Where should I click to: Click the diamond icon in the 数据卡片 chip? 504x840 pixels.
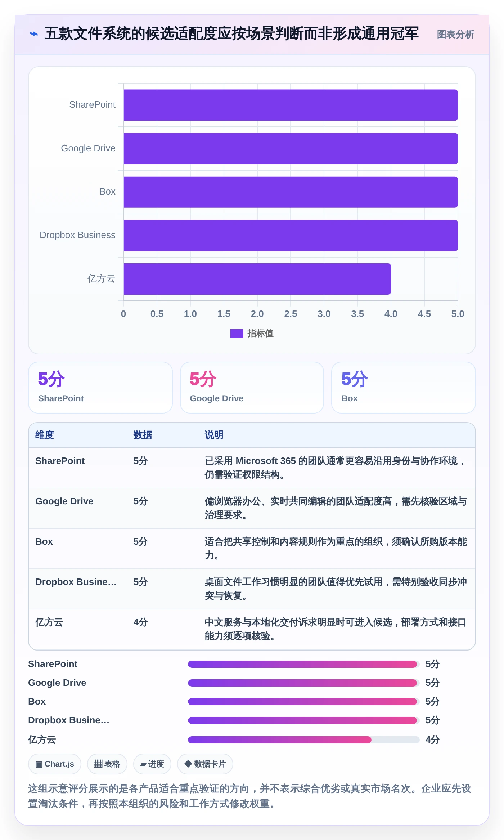(x=188, y=764)
